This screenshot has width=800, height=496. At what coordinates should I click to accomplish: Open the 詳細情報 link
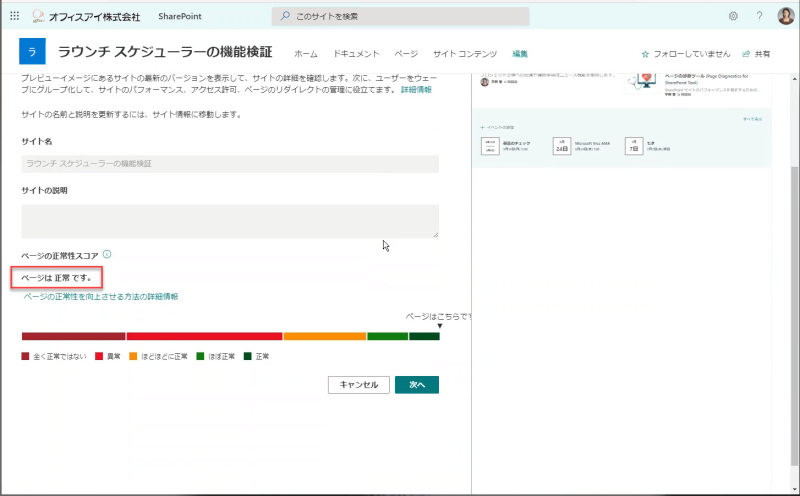click(416, 90)
